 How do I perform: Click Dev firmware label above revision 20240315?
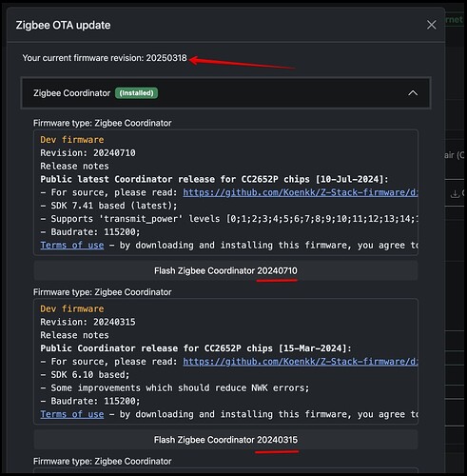[72, 308]
